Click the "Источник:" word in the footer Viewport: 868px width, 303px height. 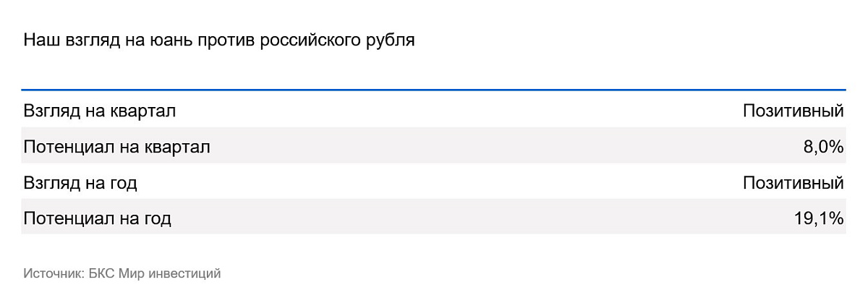coord(54,273)
